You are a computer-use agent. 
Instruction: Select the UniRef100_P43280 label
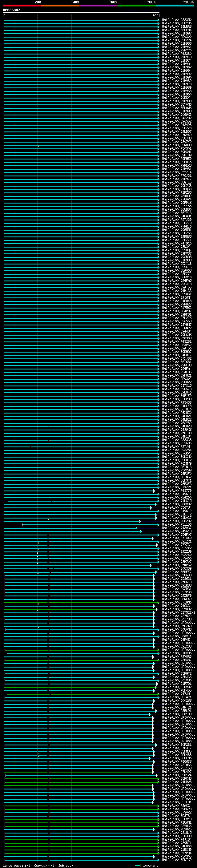(177, 54)
